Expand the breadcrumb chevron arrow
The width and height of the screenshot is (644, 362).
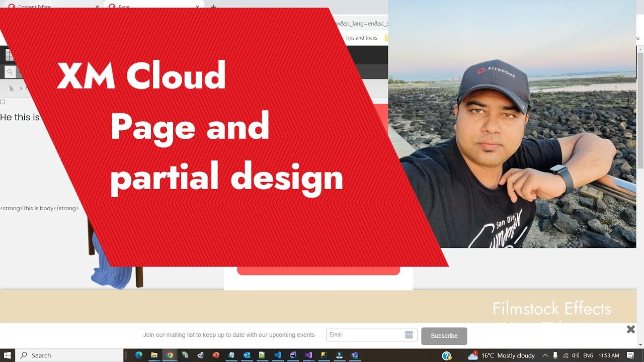[21, 88]
